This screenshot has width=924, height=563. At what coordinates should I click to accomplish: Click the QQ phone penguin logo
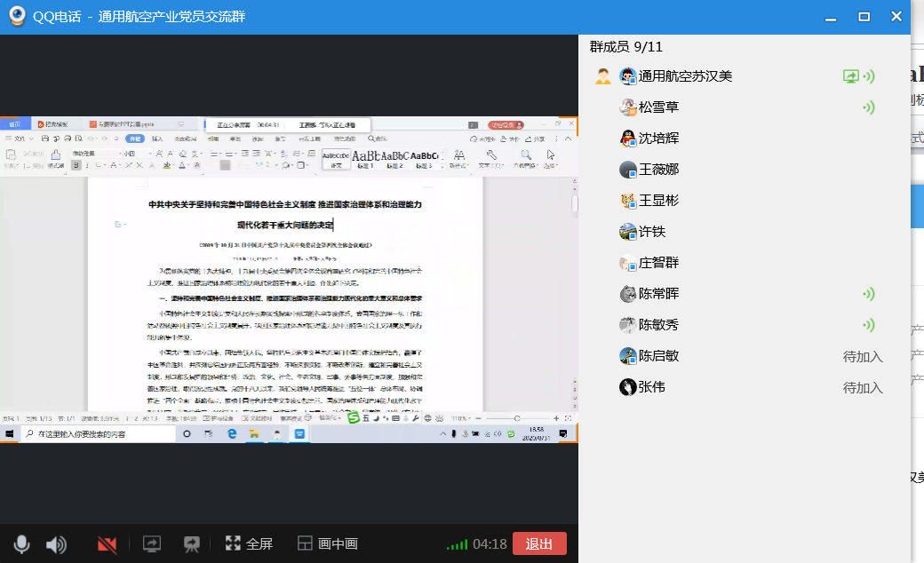pyautogui.click(x=17, y=17)
